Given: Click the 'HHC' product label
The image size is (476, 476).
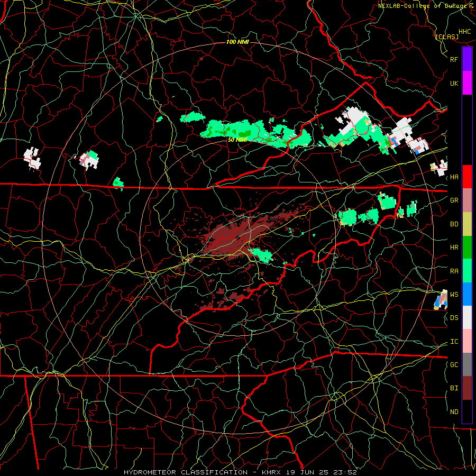Looking at the screenshot, I should (x=464, y=32).
